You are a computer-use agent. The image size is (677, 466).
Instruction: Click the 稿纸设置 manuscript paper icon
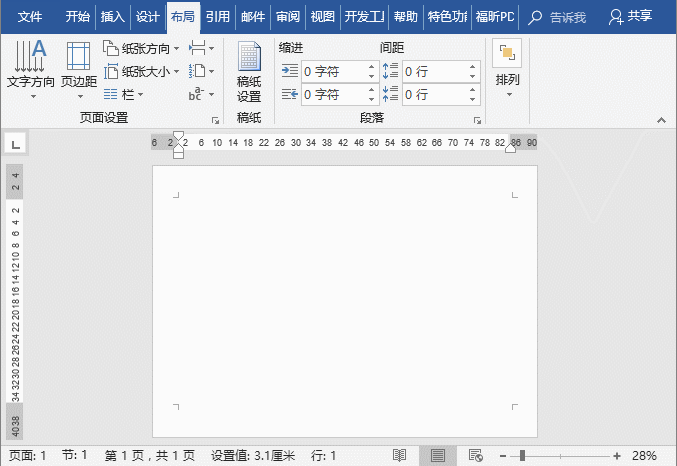click(x=249, y=71)
